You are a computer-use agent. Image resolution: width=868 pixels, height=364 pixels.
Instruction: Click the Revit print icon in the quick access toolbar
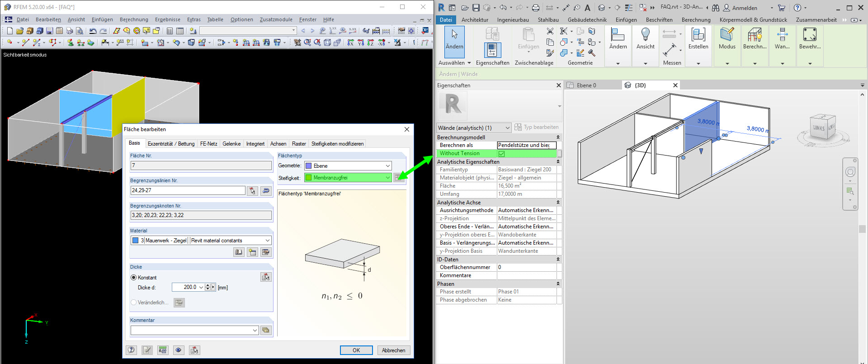pos(536,8)
